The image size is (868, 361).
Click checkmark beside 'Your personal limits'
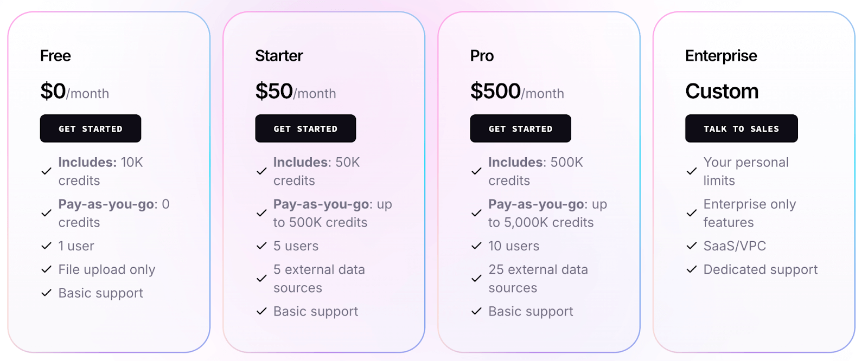pyautogui.click(x=692, y=171)
